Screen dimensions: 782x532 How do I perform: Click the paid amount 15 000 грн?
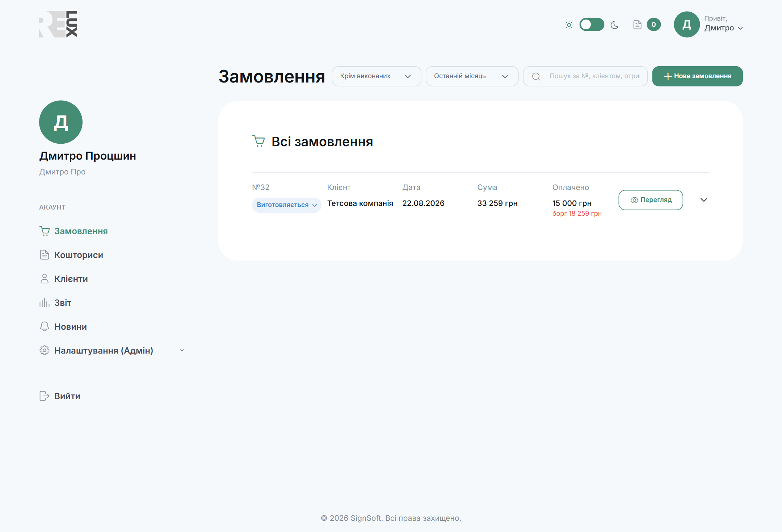572,203
